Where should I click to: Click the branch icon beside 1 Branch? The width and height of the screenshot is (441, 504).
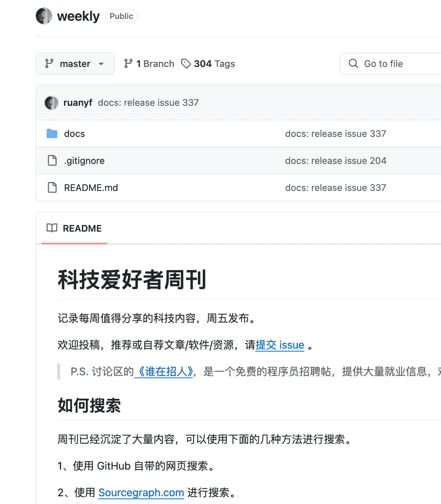128,64
